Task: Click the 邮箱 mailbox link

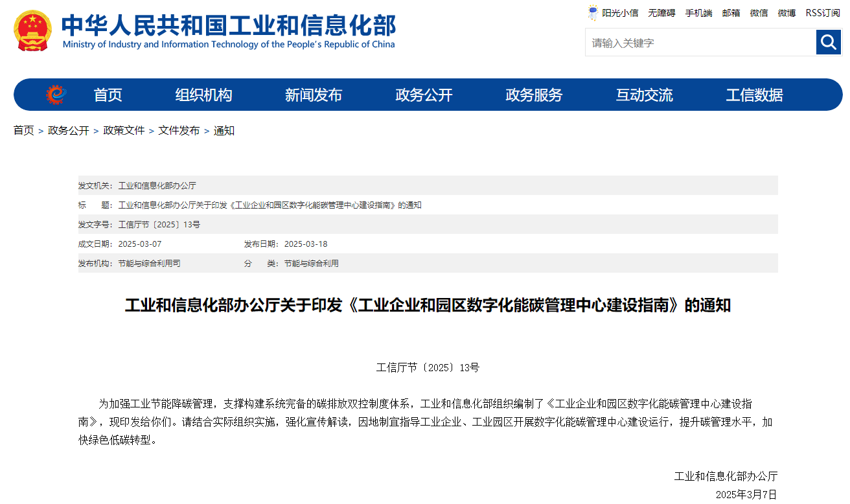Action: click(731, 12)
